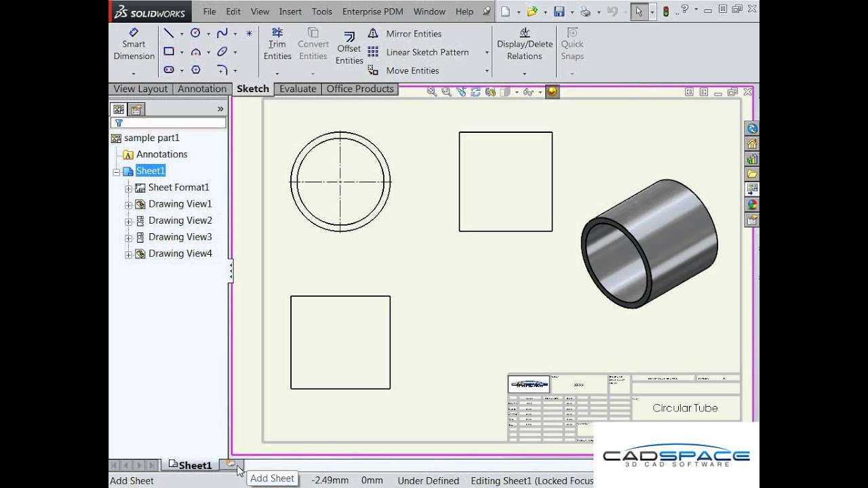Click the Save icon
This screenshot has width=868, height=488.
click(x=559, y=12)
